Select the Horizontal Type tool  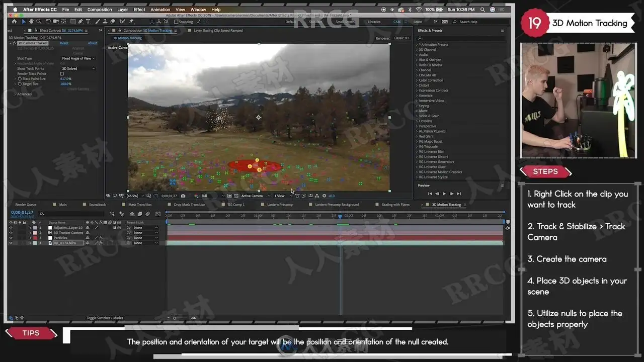(89, 22)
